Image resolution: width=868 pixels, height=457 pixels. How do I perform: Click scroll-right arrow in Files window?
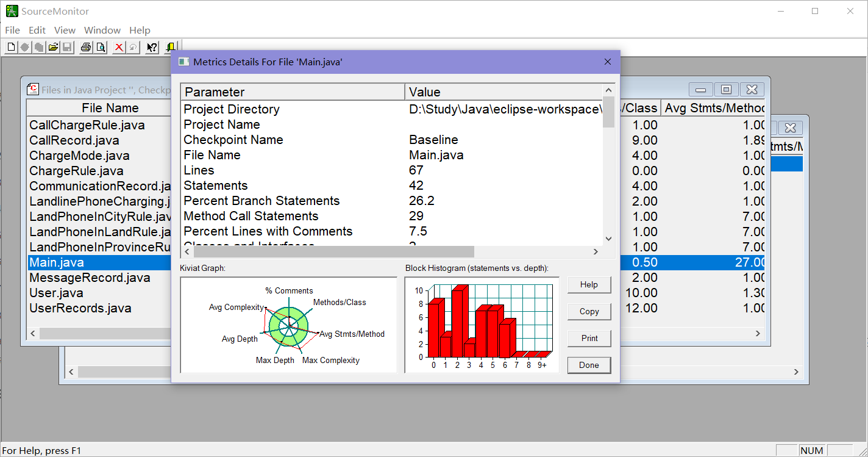[x=759, y=334]
